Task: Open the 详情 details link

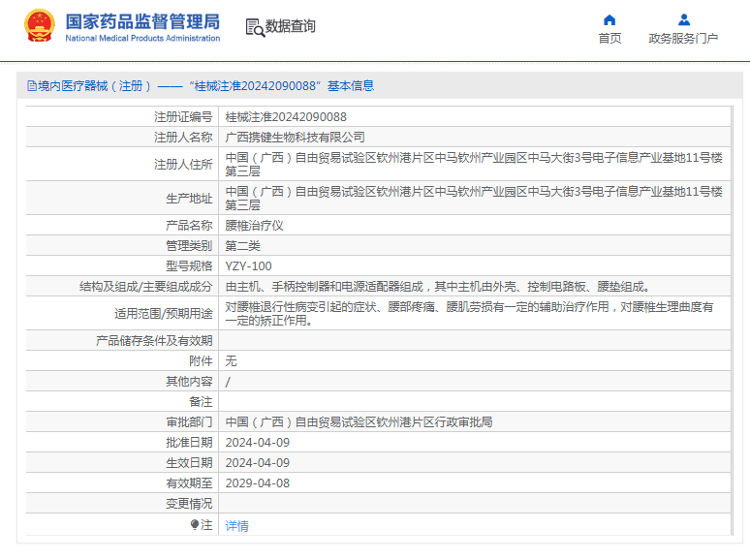Action: point(236,526)
